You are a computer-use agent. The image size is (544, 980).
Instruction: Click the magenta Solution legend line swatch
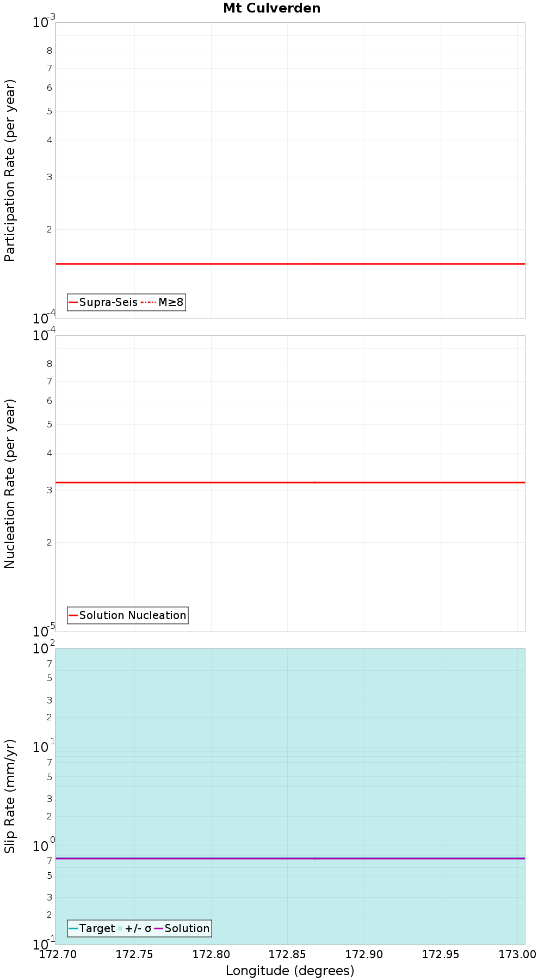(x=159, y=928)
